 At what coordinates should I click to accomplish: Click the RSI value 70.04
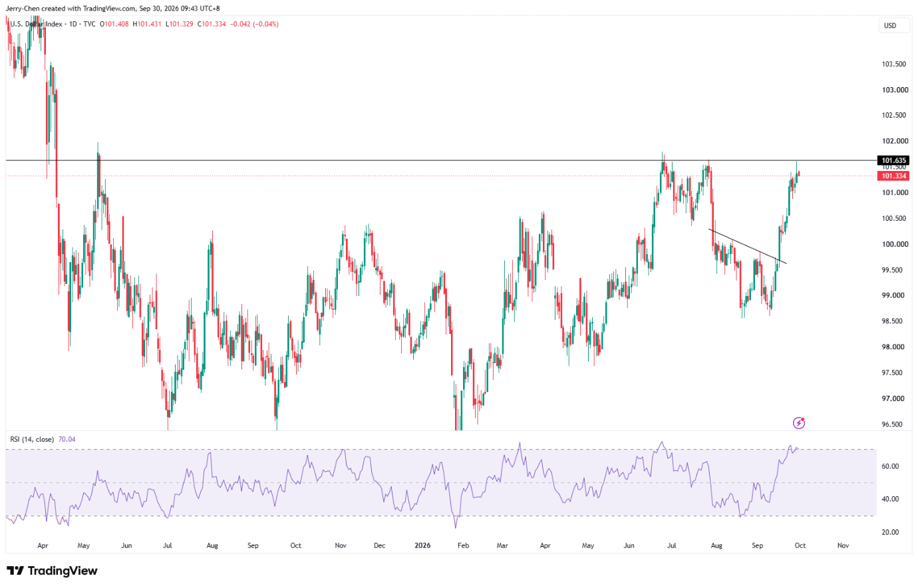[67, 439]
